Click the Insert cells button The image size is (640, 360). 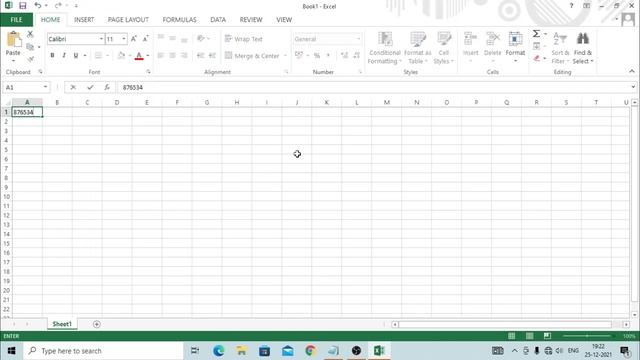pos(471,47)
